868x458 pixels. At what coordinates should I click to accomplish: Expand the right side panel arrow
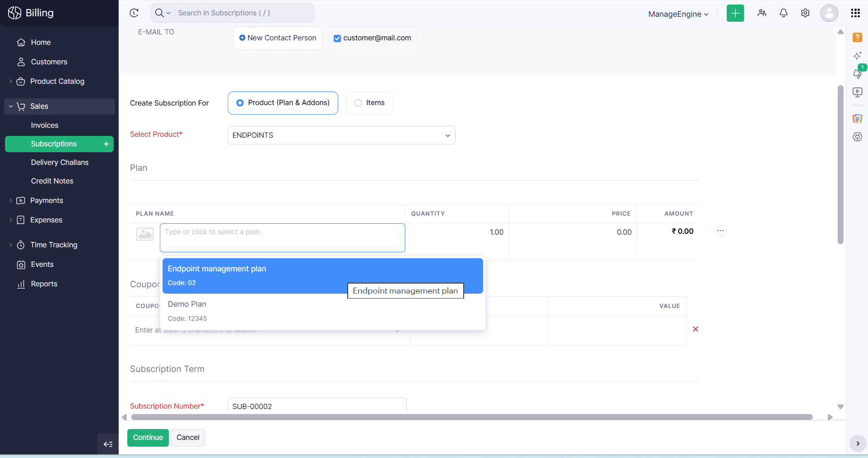coord(858,444)
